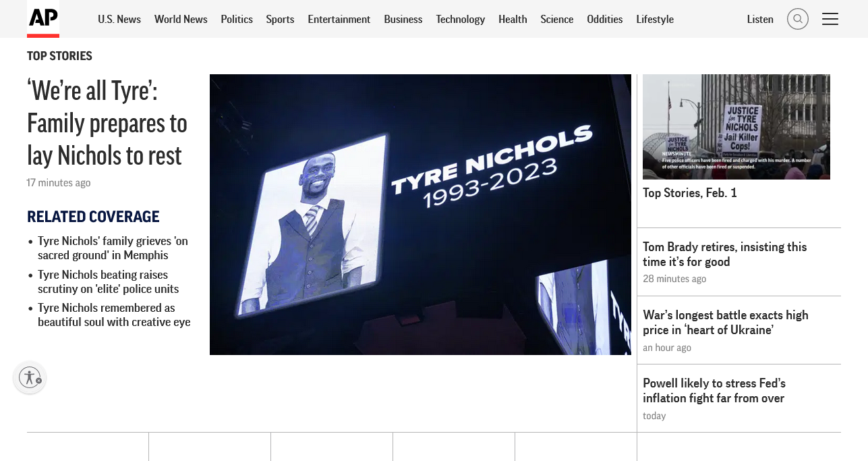This screenshot has height=461, width=868.
Task: Play Top Stories Feb. 1 video thumbnail
Action: click(x=736, y=127)
